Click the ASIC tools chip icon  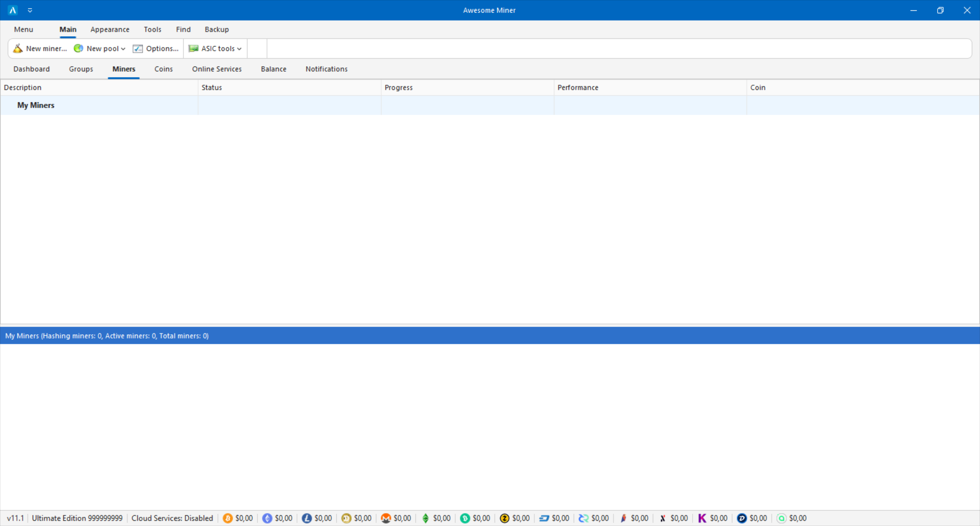[x=193, y=49]
